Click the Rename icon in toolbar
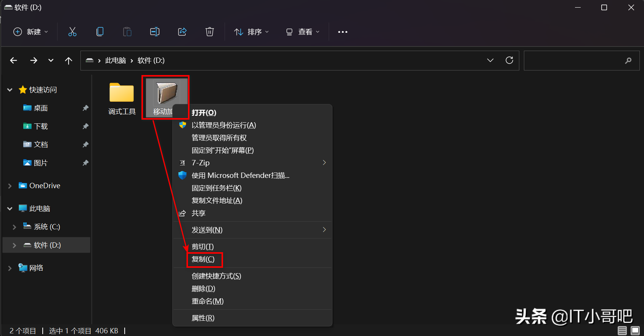This screenshot has width=644, height=336. pos(155,32)
